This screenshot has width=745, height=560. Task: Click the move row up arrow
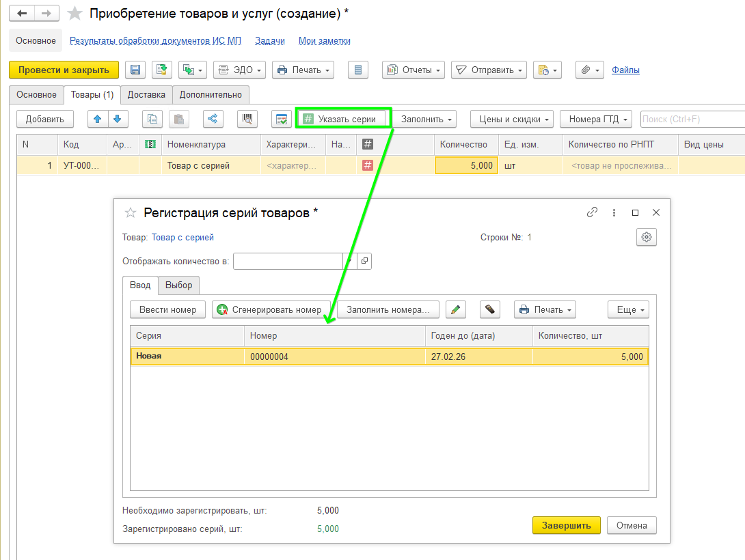click(x=98, y=119)
